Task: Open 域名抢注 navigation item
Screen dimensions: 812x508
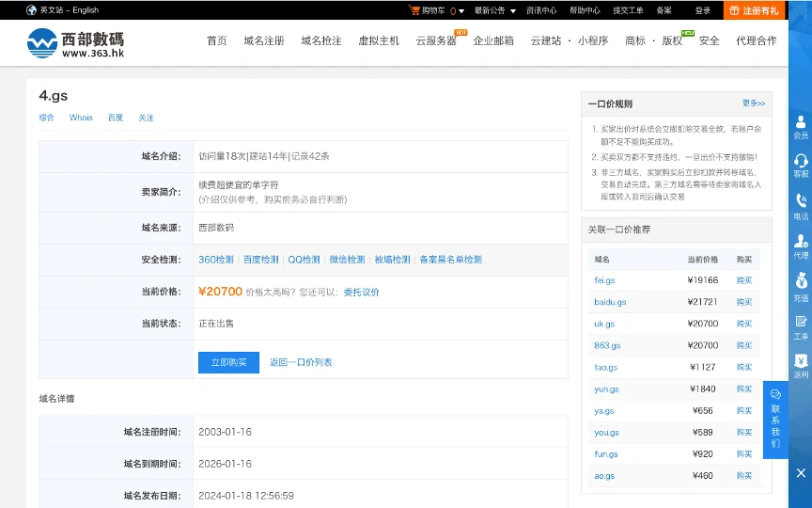Action: click(321, 40)
